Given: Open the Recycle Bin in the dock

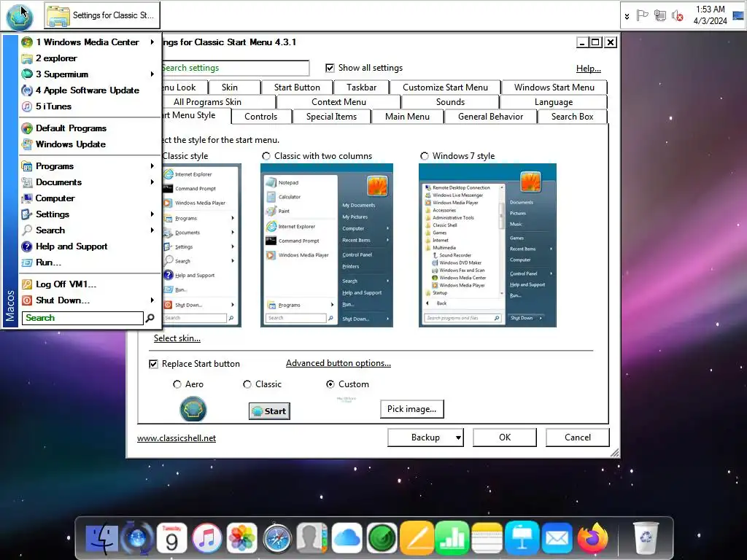Looking at the screenshot, I should coord(646,539).
